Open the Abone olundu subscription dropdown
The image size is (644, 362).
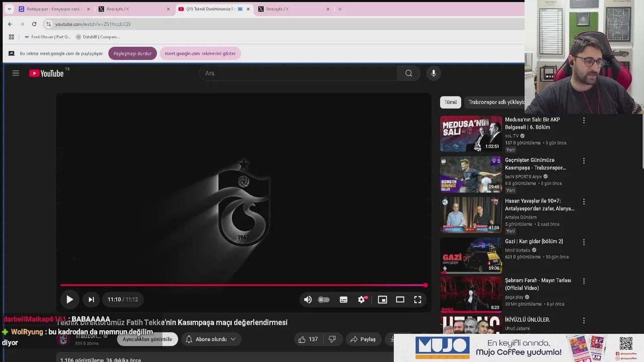[x=211, y=339]
